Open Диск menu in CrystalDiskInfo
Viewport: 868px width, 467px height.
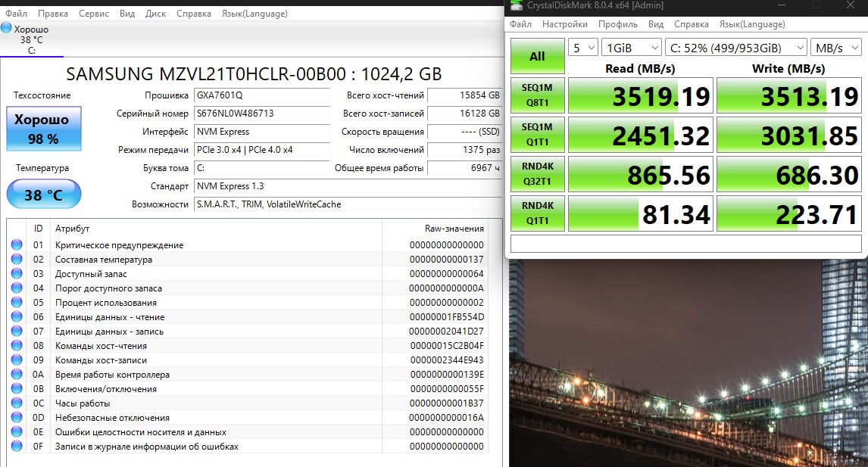tap(155, 14)
